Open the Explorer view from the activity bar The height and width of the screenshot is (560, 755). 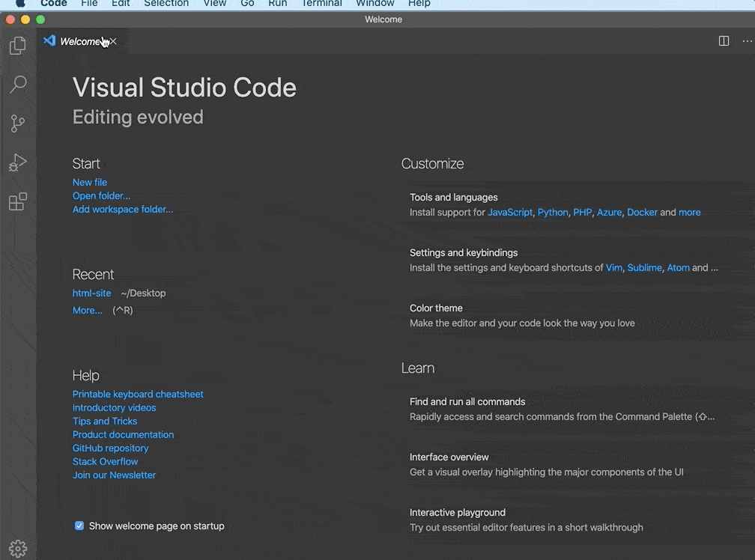point(17,46)
